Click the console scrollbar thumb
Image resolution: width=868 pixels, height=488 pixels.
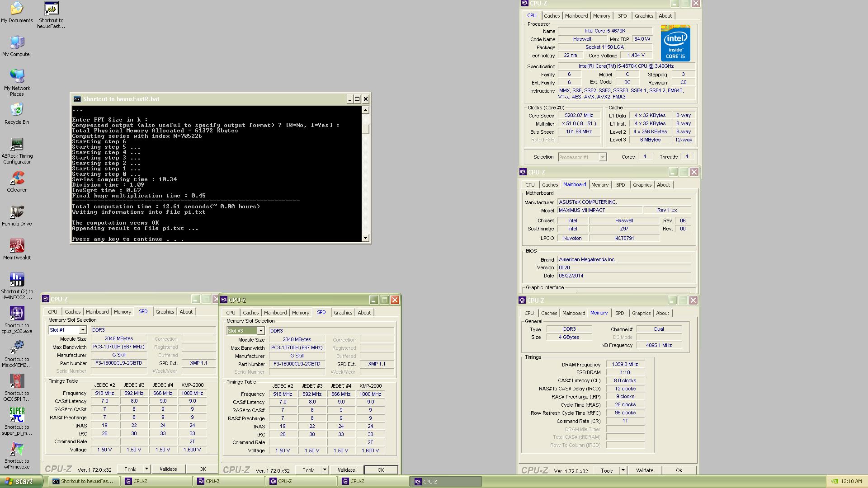tap(365, 129)
